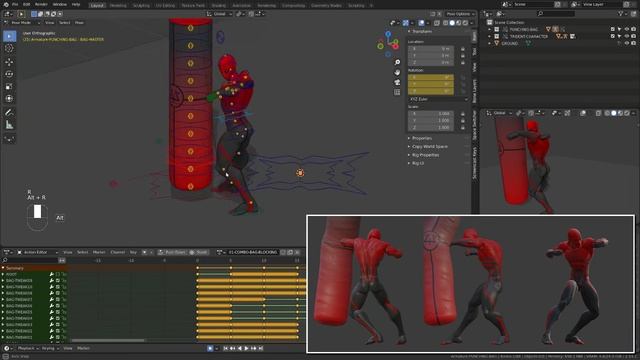
Task: Open the XYZ Euler rotation mode dropdown
Action: (x=438, y=99)
